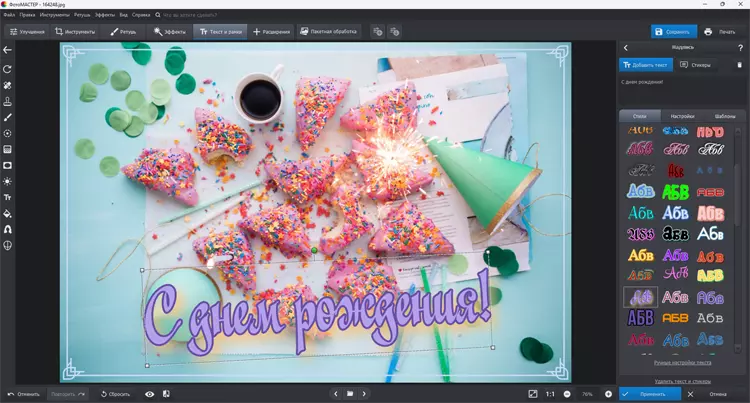Choose the black gothic абв text style
This screenshot has width=750, height=403.
tap(675, 234)
